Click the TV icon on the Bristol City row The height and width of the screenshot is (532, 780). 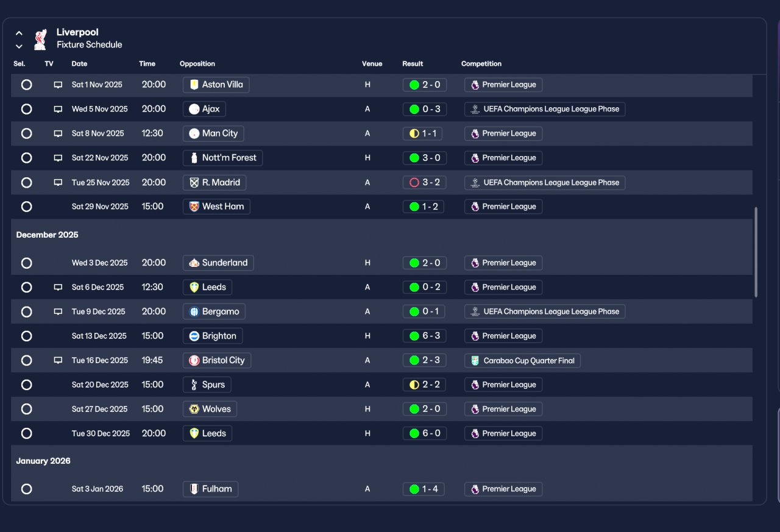point(58,361)
